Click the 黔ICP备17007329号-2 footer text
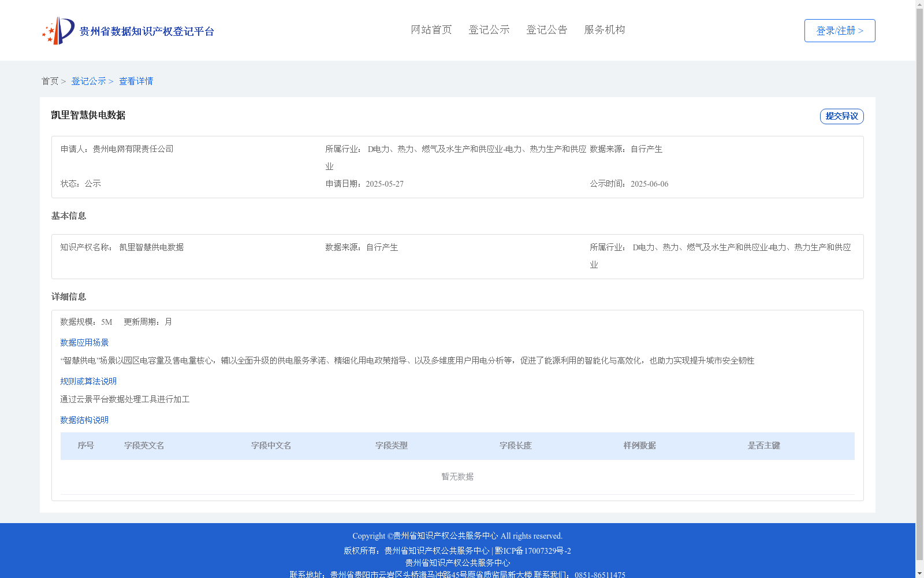This screenshot has height=578, width=924. 533,551
